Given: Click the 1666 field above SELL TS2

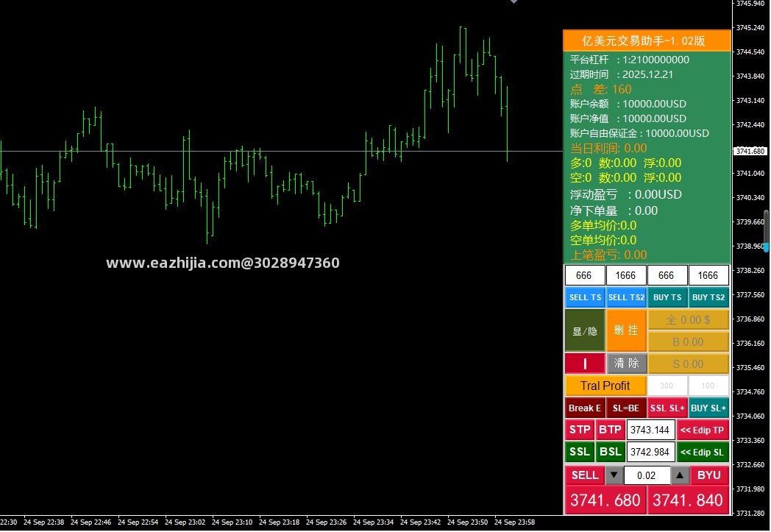Looking at the screenshot, I should tap(625, 275).
